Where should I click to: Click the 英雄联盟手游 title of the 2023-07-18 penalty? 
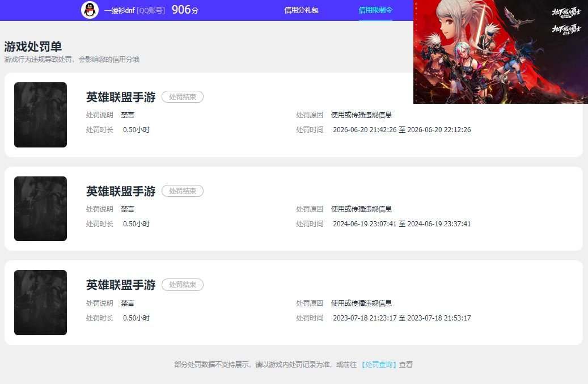pos(121,285)
